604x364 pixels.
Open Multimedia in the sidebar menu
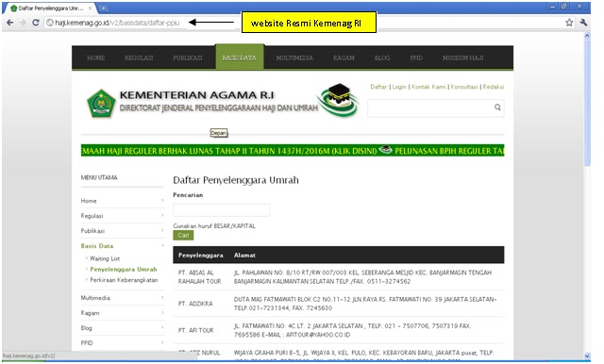tap(95, 298)
